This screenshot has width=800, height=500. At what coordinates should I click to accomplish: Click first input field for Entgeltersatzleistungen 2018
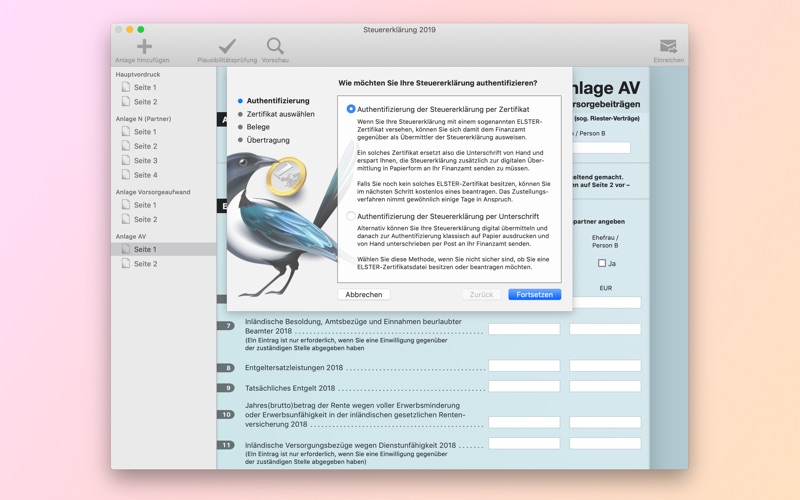(524, 366)
